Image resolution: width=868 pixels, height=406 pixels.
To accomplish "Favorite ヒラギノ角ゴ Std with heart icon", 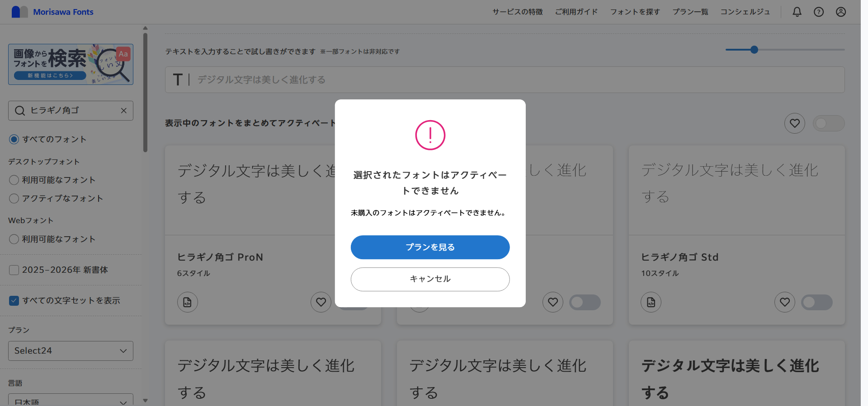I will pyautogui.click(x=785, y=302).
